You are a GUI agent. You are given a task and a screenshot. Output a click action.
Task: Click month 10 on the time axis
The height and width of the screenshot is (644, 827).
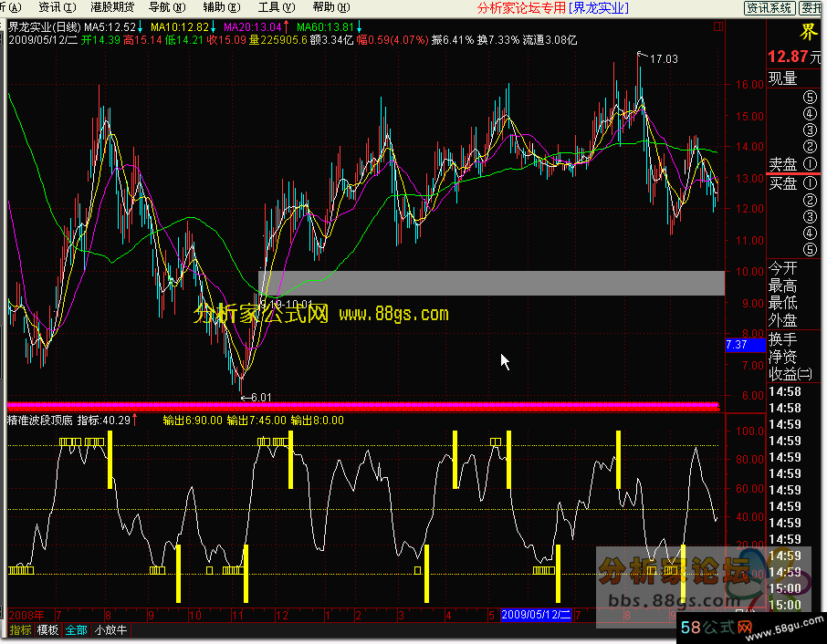[x=194, y=615]
